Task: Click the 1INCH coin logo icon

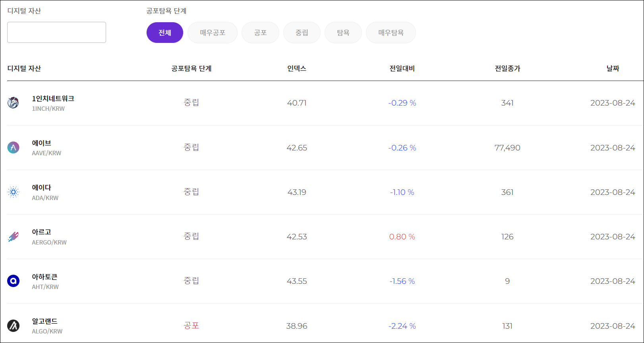Action: pos(13,103)
